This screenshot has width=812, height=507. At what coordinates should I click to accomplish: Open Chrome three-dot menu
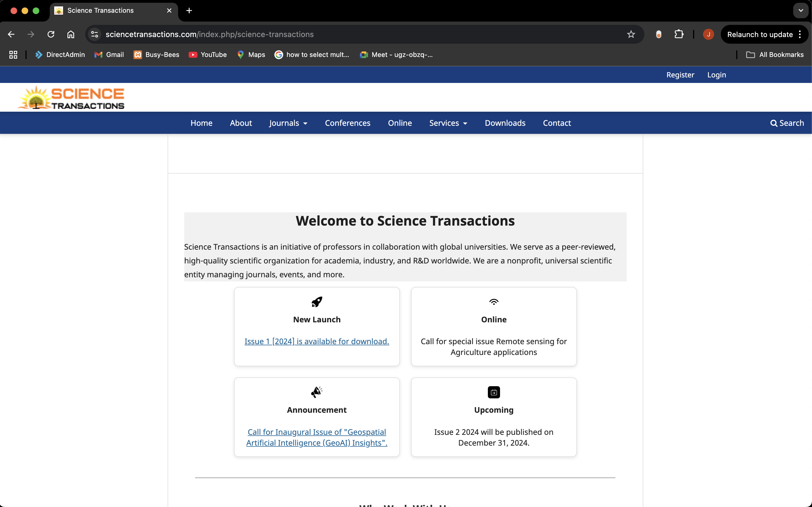[x=800, y=34]
